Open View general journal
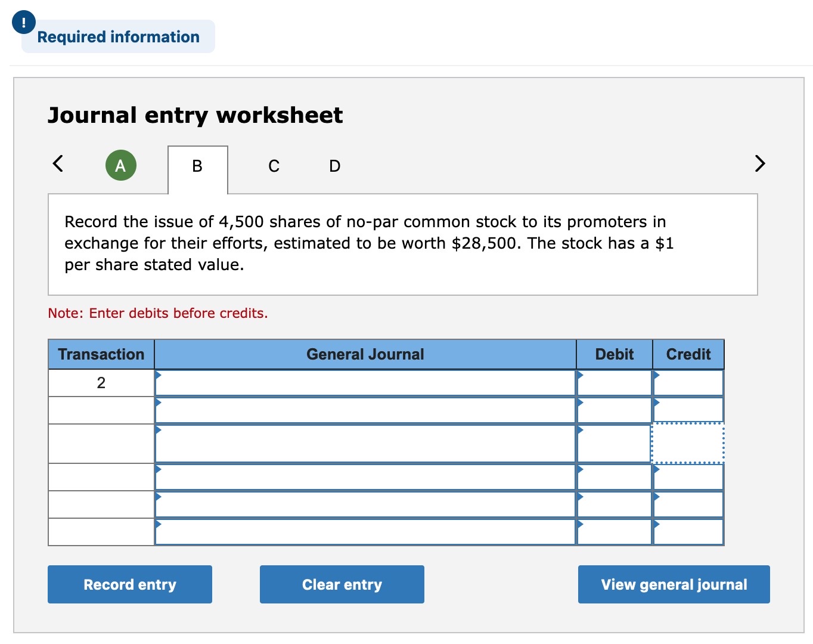 point(674,584)
